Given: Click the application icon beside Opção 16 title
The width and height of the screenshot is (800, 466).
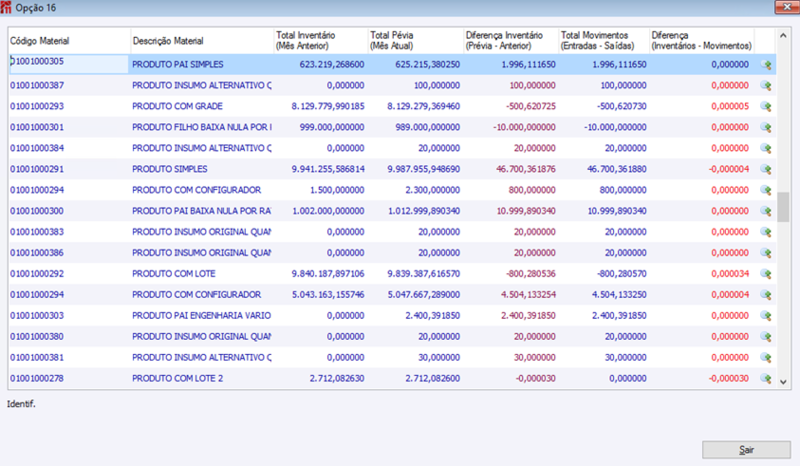Looking at the screenshot, I should [6, 8].
